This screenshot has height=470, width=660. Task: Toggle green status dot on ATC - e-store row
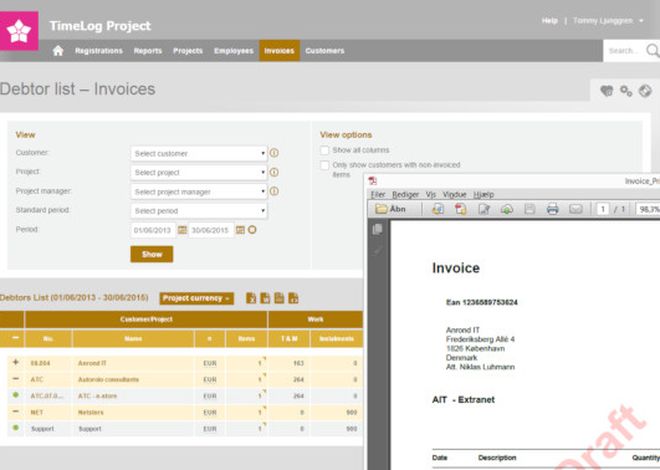pos(16,395)
